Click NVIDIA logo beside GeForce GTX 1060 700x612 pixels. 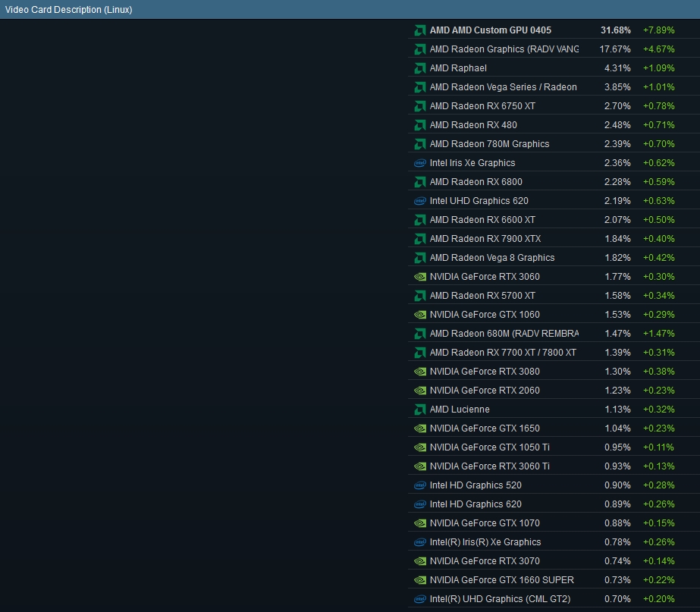(419, 315)
